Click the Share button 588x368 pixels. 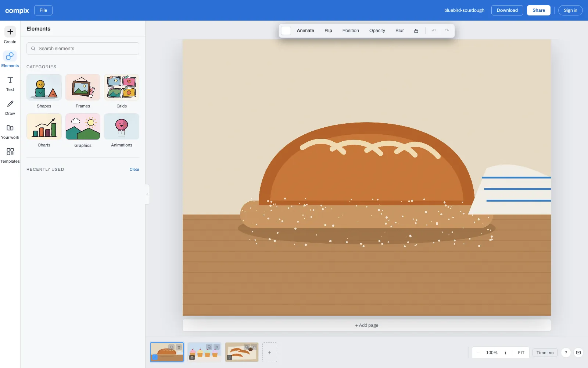pos(539,10)
